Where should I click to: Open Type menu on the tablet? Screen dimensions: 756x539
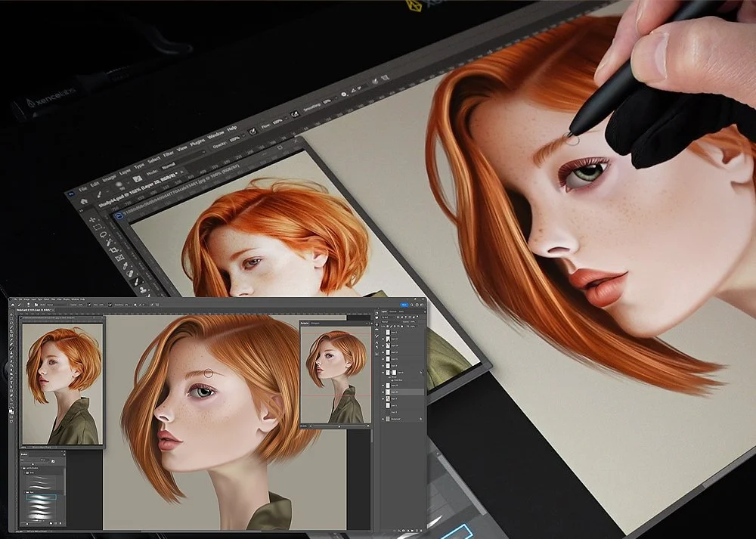coord(139,166)
